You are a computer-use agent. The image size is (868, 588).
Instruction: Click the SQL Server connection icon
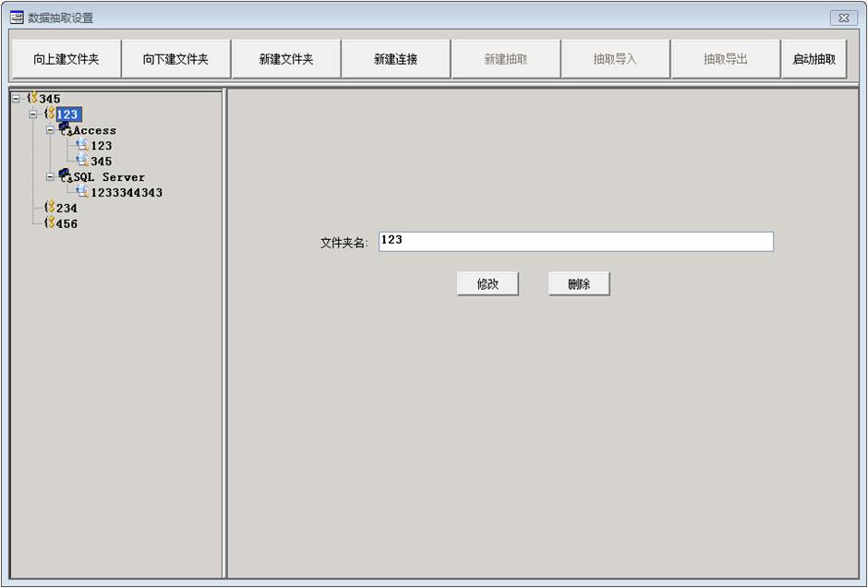click(65, 175)
